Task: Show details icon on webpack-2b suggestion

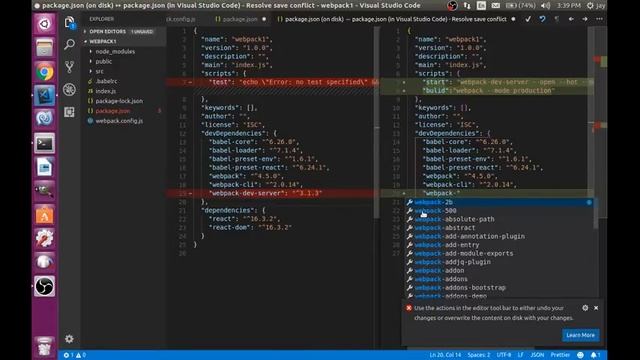Action: click(x=589, y=202)
